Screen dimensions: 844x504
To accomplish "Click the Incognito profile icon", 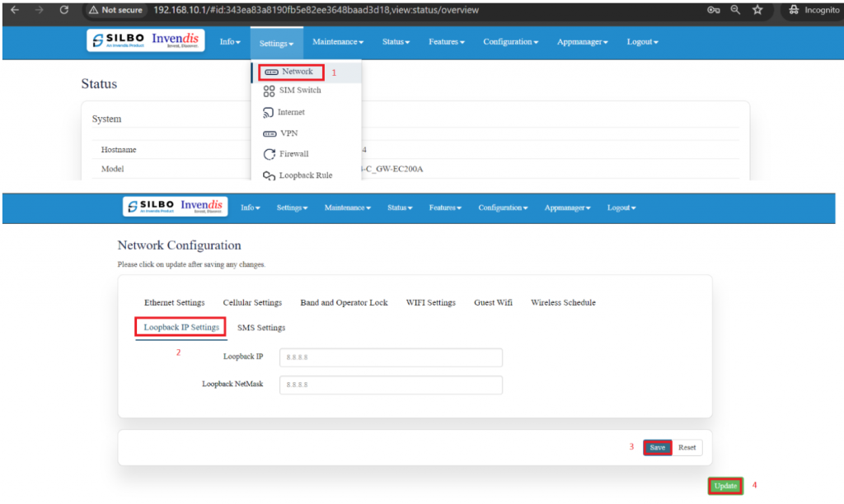I will coord(794,10).
